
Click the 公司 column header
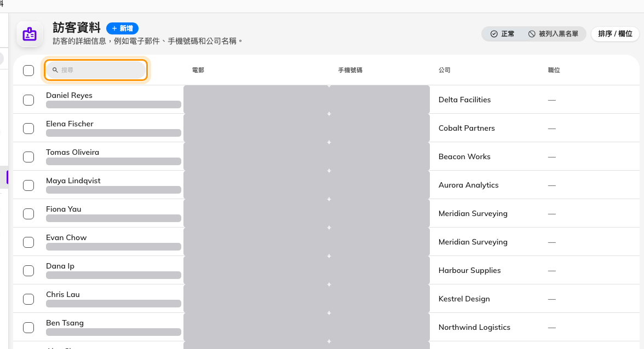pyautogui.click(x=445, y=70)
